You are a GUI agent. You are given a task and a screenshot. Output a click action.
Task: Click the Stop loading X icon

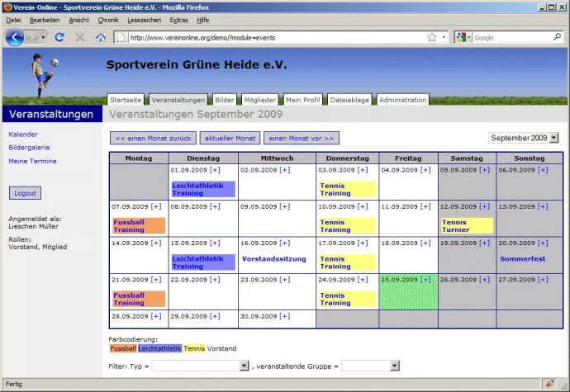pyautogui.click(x=80, y=37)
